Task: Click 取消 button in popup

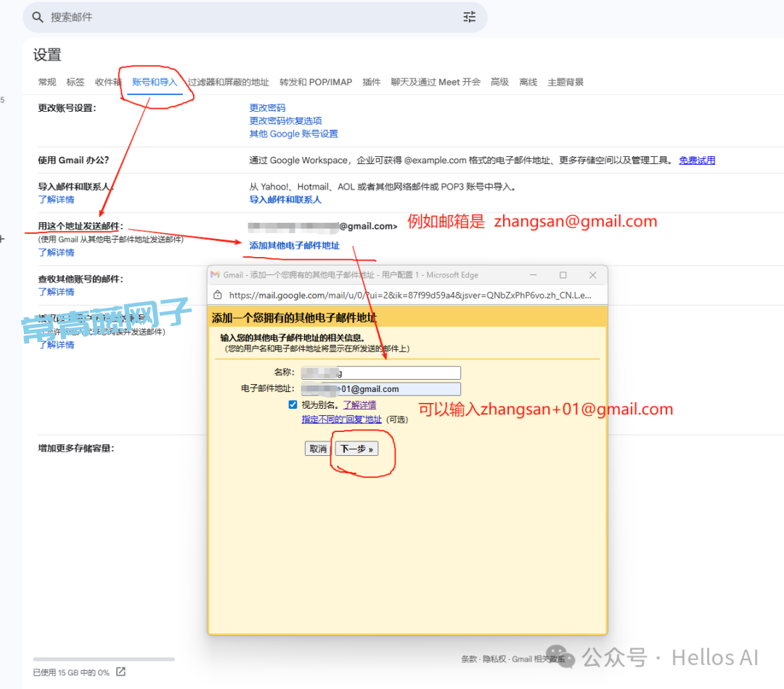Action: point(318,449)
